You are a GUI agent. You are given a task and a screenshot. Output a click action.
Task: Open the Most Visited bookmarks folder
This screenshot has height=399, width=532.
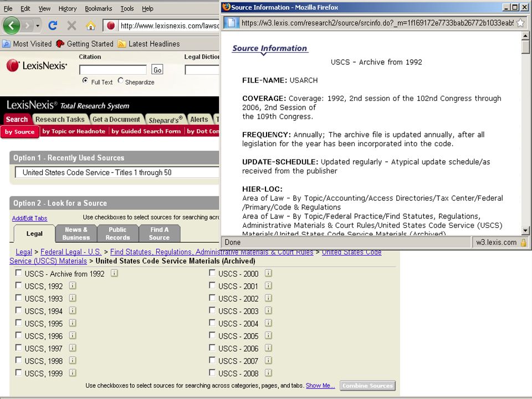(27, 44)
